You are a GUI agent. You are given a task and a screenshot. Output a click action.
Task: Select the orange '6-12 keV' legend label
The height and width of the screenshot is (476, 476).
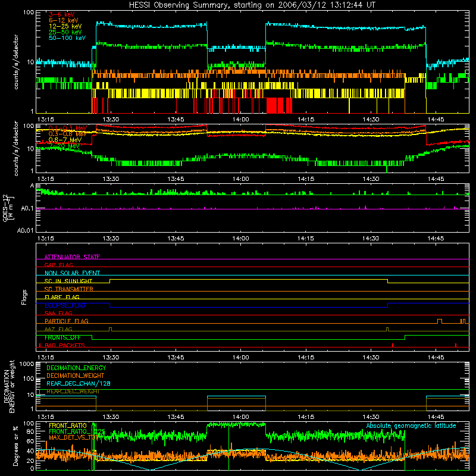(x=64, y=20)
